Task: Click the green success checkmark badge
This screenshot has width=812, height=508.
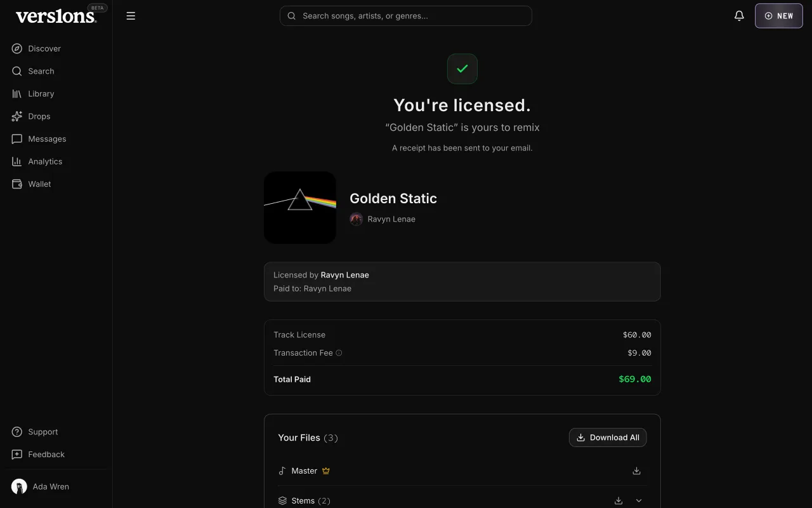Action: 462,69
